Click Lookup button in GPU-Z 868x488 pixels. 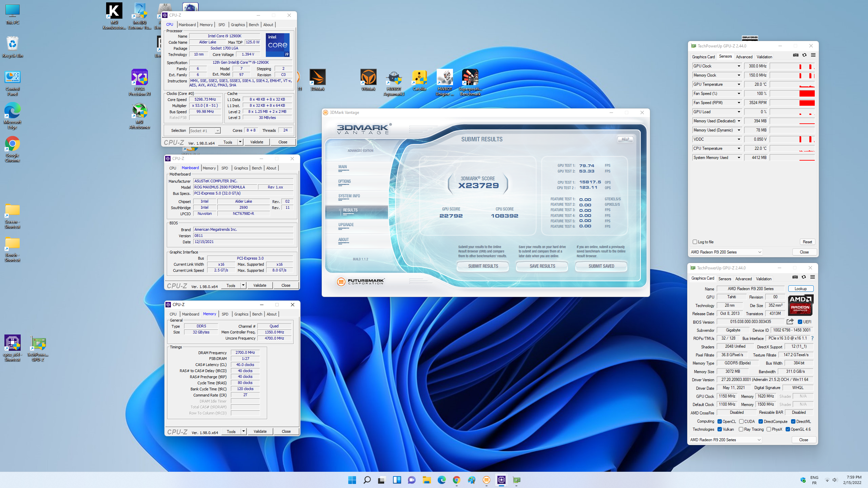[801, 289]
